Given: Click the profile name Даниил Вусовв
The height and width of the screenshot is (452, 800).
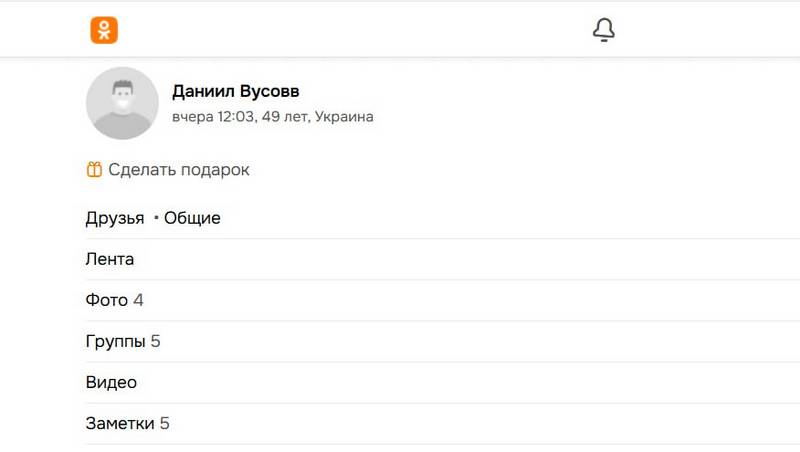Looking at the screenshot, I should pos(236,92).
